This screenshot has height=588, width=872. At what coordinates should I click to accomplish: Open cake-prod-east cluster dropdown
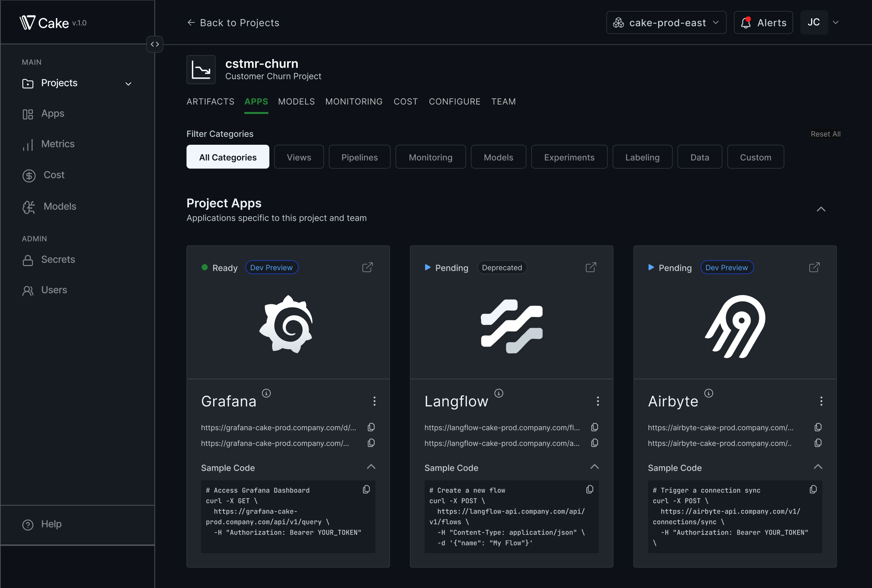click(x=666, y=23)
